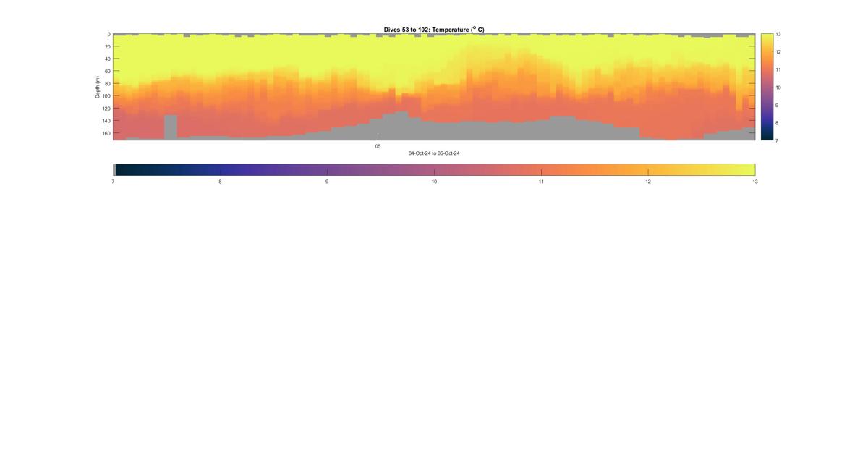Click tick label "11" under the horizontal colorbar
Screen dimensions: 868x450
541,182
